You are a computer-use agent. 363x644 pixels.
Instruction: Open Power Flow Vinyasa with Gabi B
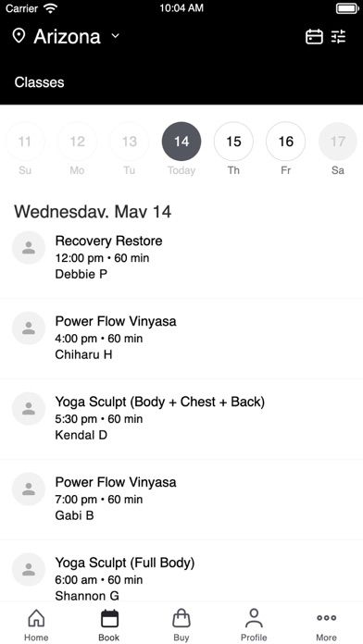point(181,499)
